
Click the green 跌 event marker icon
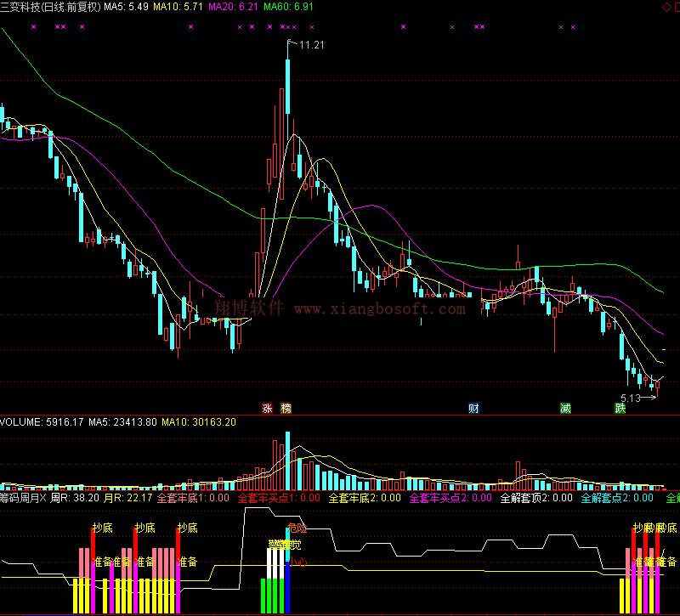point(620,409)
